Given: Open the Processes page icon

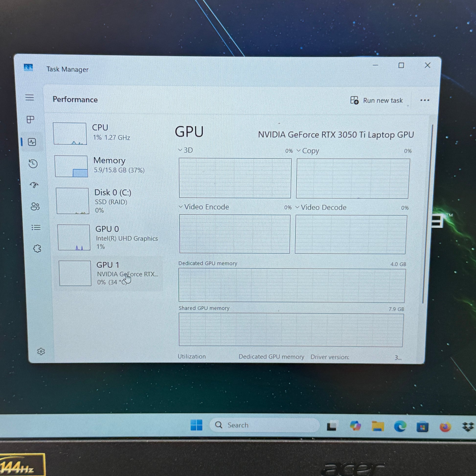Looking at the screenshot, I should [x=30, y=120].
